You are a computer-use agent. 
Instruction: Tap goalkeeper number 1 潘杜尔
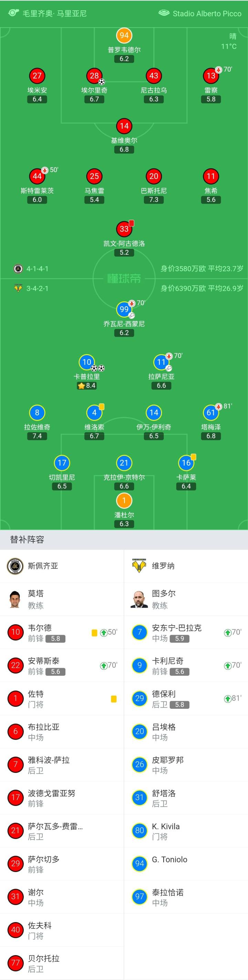pyautogui.click(x=124, y=500)
